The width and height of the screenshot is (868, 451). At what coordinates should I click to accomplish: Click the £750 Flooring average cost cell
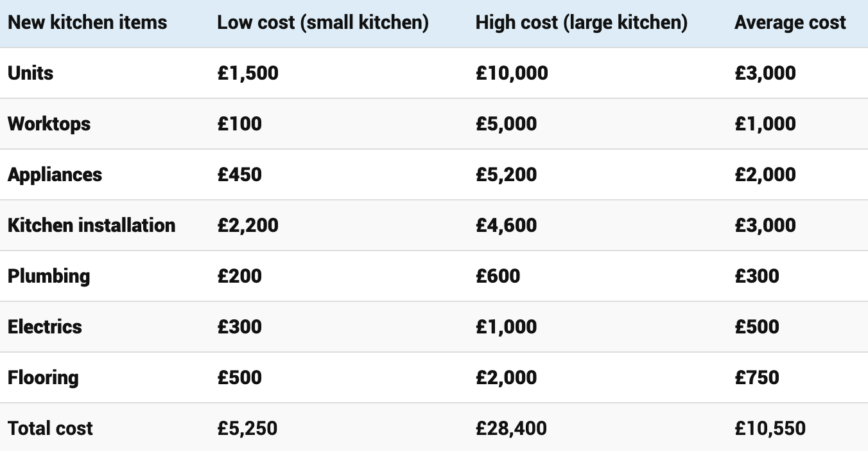[757, 377]
